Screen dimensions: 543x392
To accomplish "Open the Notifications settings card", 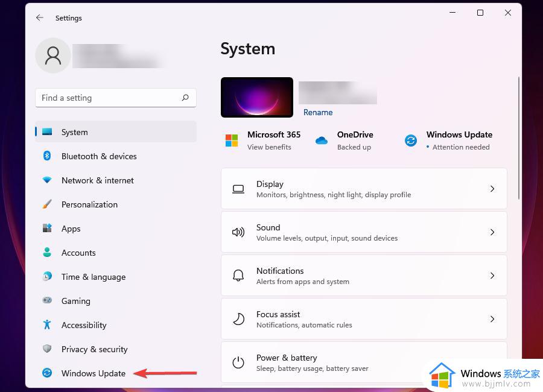I will [x=364, y=276].
